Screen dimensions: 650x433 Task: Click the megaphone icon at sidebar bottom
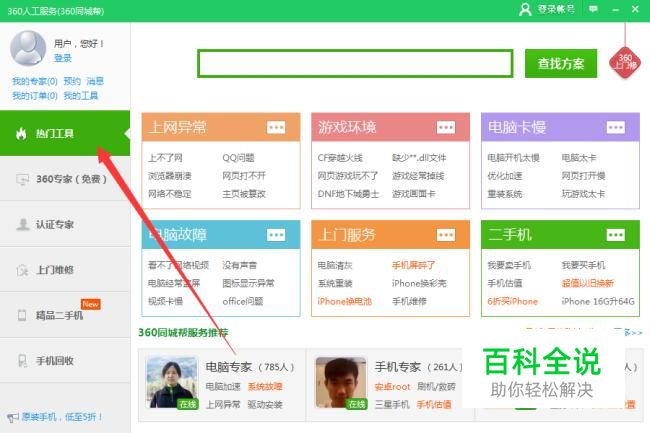click(12, 417)
